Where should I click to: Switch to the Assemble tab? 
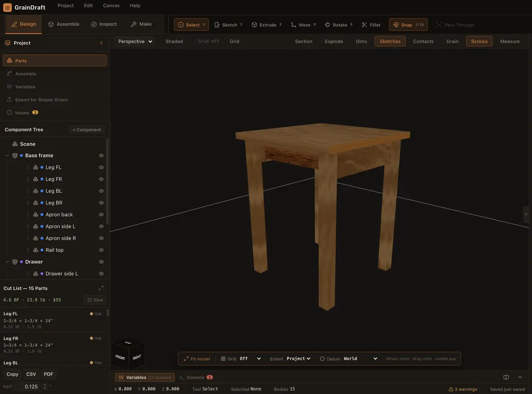coord(64,24)
